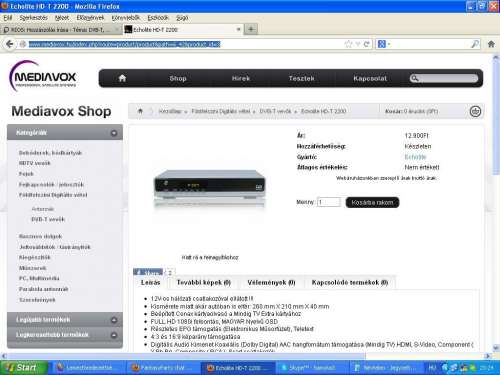Collapse the Kategóriák panel
The height and width of the screenshot is (375, 500).
point(114,133)
